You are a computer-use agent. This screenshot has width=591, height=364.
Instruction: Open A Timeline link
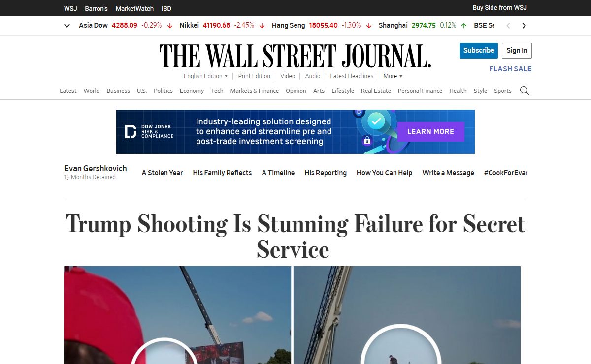coord(278,173)
